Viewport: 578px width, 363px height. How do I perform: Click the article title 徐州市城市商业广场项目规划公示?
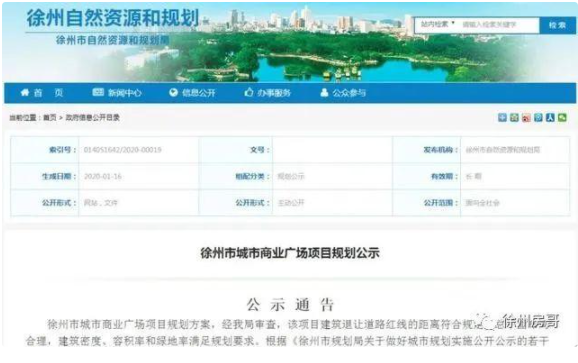pos(290,253)
